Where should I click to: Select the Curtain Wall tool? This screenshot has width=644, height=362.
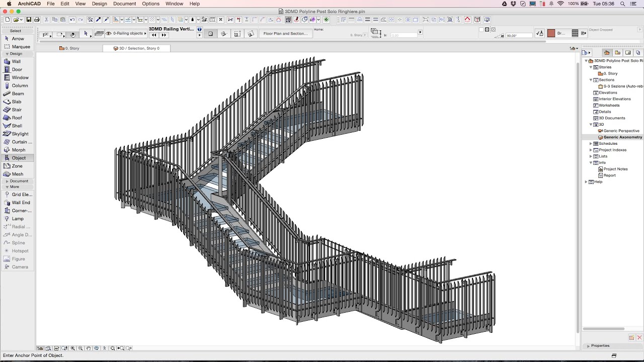[x=17, y=142]
